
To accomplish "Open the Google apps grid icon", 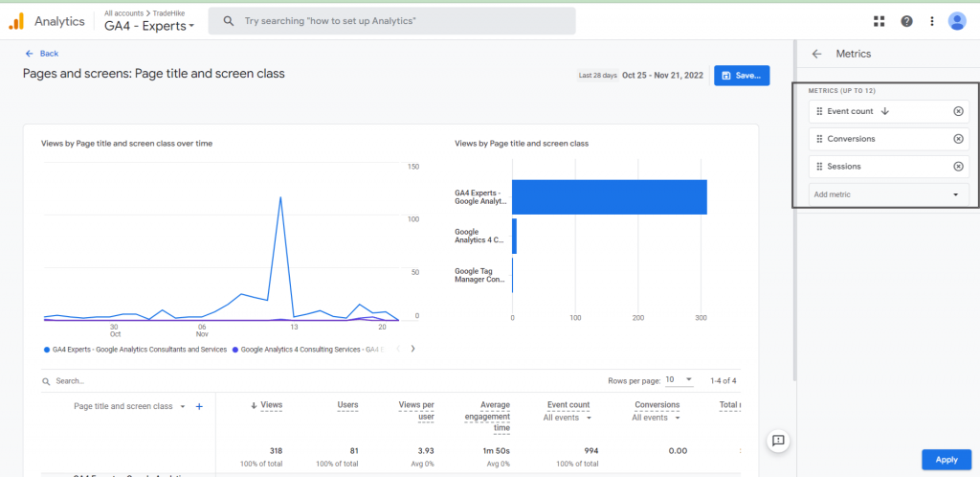I will (879, 21).
